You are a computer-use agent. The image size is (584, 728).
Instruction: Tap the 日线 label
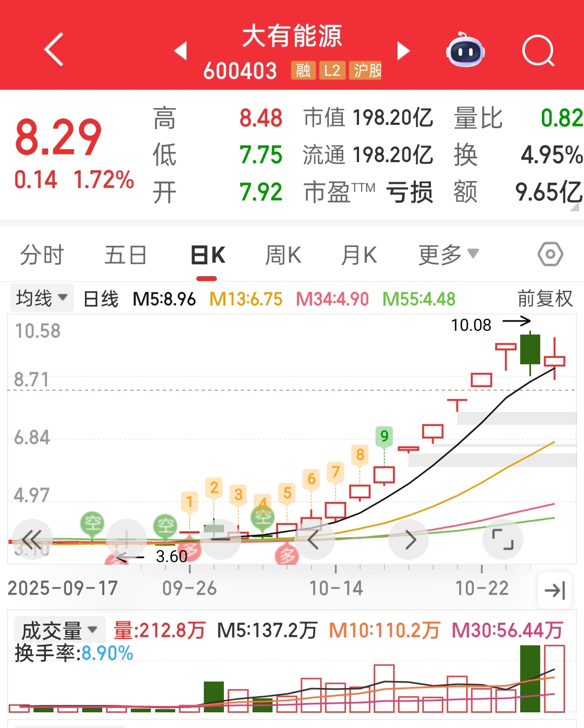click(x=101, y=299)
